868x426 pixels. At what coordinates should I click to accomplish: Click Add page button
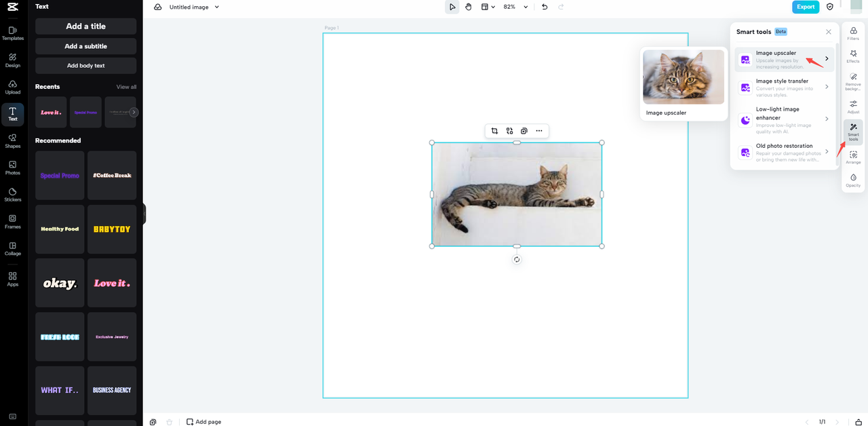point(203,422)
